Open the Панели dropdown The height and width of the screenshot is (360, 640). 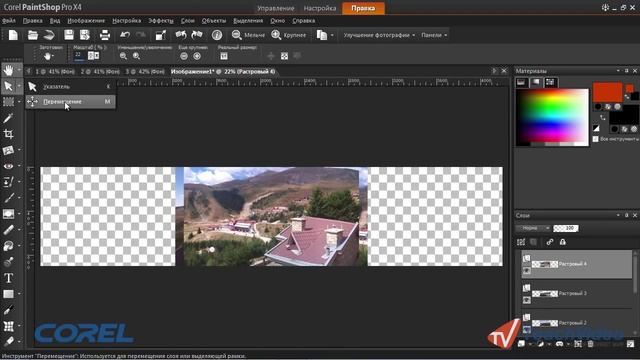click(434, 35)
